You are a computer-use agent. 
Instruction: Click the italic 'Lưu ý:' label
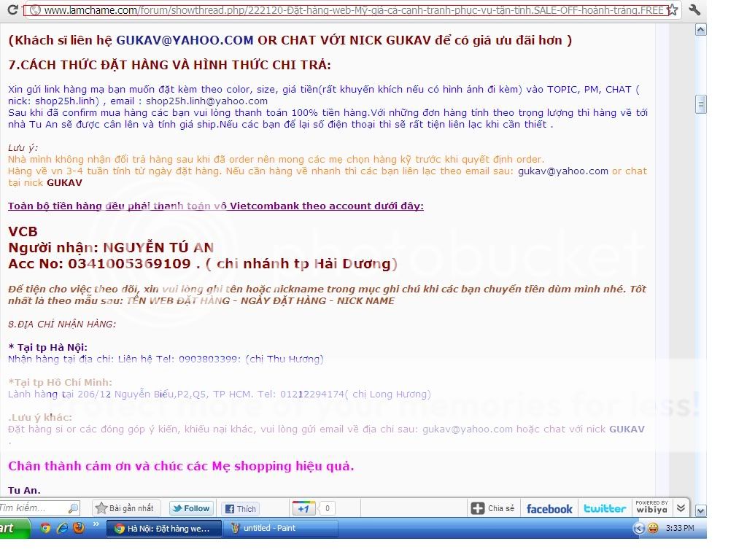click(23, 147)
